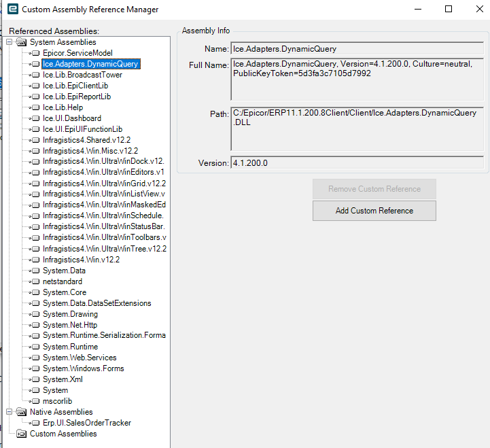This screenshot has width=490, height=448.
Task: Select Ice.Lib.BroadcastTower in the tree
Action: 82,75
